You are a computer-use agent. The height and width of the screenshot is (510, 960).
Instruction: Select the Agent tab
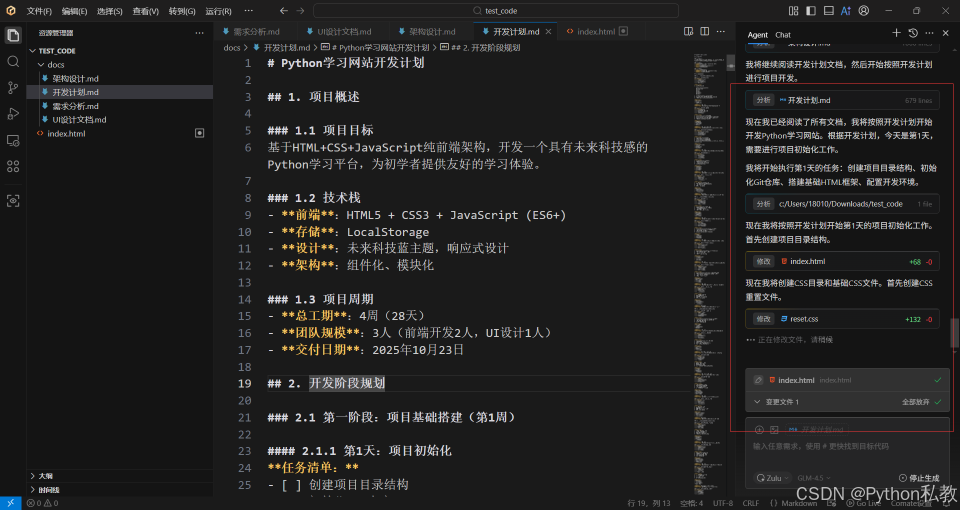coord(757,35)
